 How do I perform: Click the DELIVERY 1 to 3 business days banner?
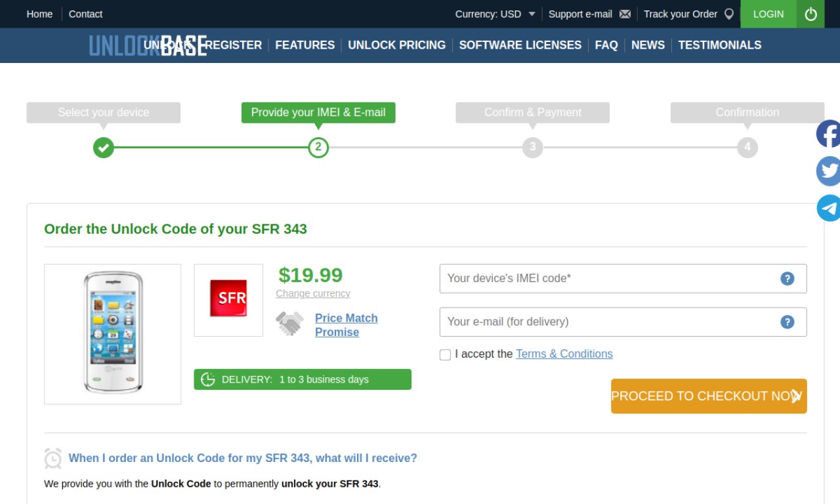coord(303,379)
